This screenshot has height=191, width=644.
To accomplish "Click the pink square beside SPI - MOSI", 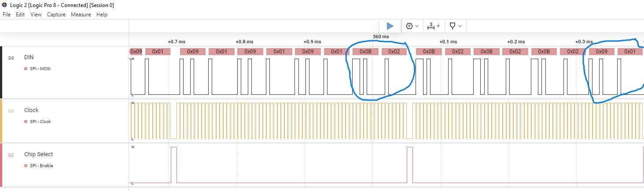I will point(26,69).
